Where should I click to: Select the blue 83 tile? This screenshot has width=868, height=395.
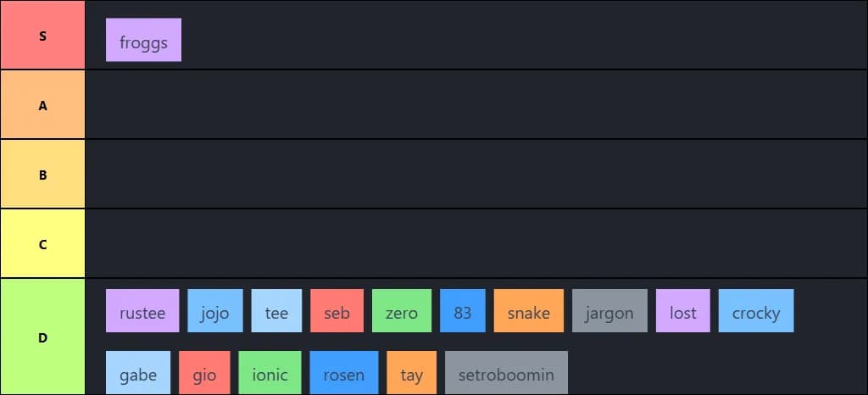[x=463, y=311]
